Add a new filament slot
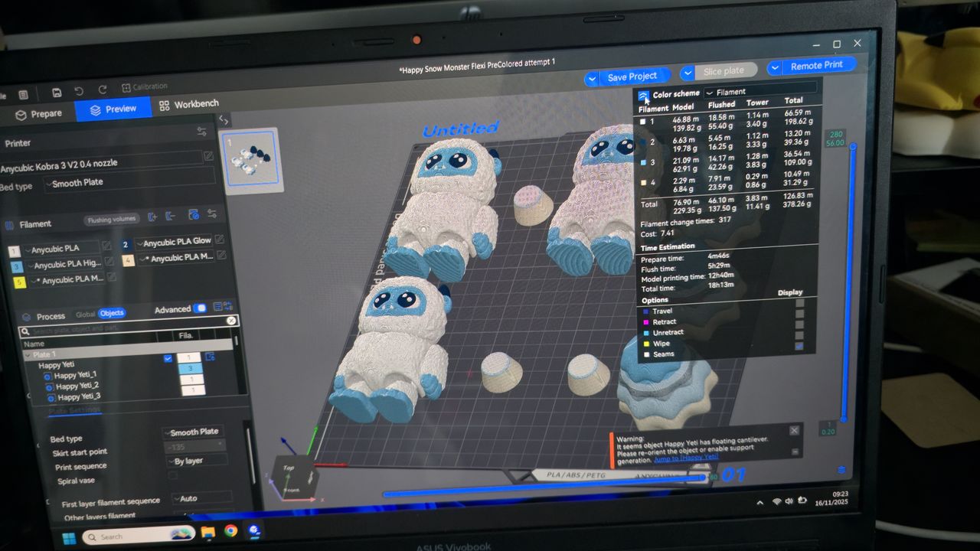The height and width of the screenshot is (551, 980). [152, 217]
